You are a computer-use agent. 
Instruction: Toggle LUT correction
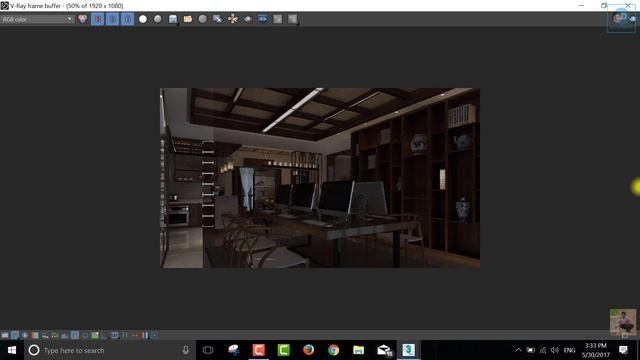[x=85, y=335]
